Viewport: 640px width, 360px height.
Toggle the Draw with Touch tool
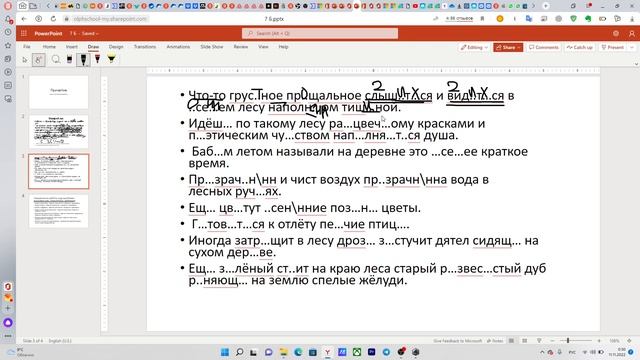click(x=38, y=60)
